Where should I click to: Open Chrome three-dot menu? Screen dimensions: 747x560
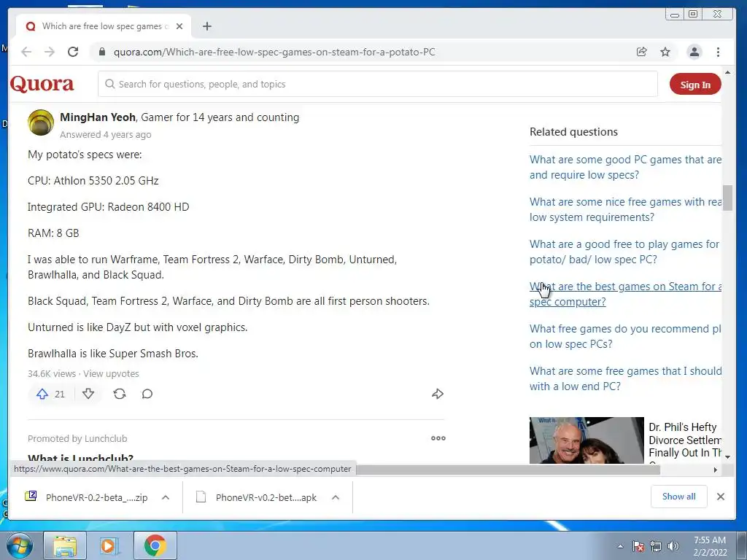[x=718, y=52]
